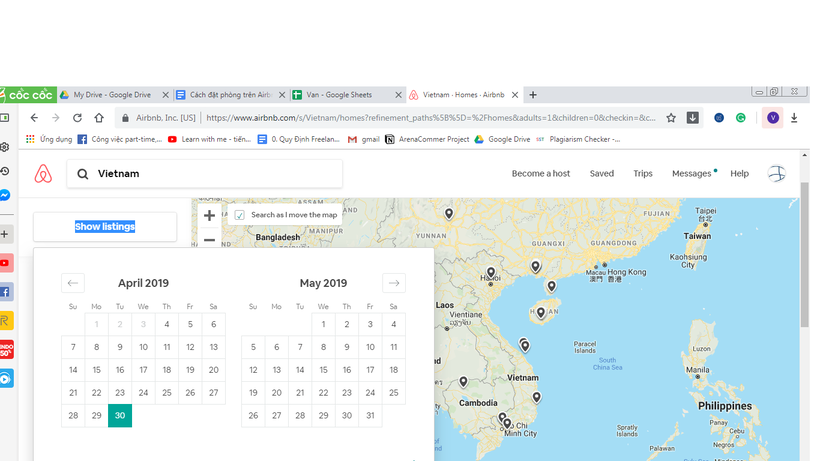Open the ArenaCommer Project bookmark
Image resolution: width=820 pixels, height=461 pixels.
(427, 139)
